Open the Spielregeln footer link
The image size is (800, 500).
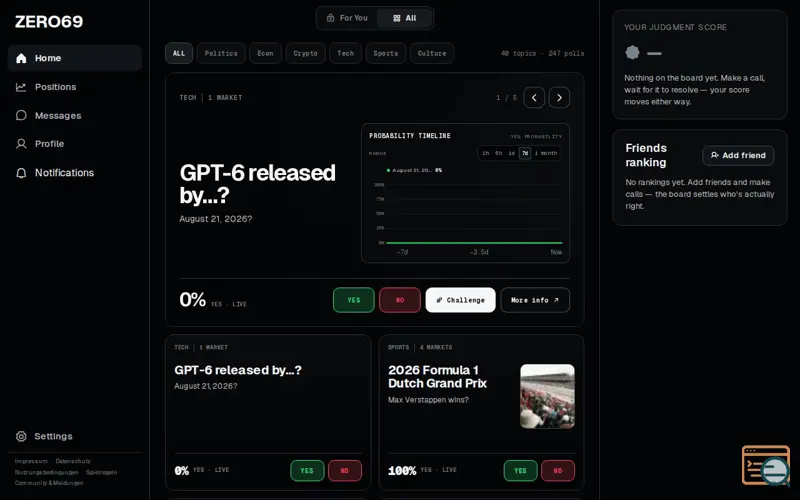click(x=102, y=472)
